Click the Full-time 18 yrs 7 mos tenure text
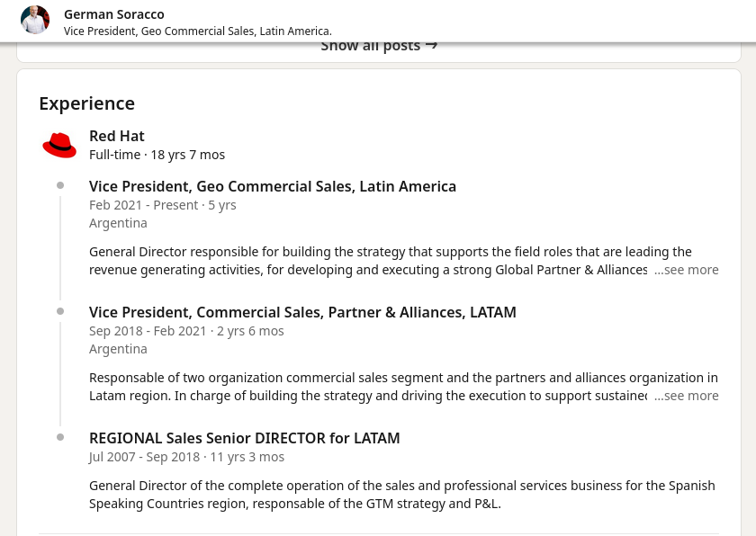 tap(157, 155)
